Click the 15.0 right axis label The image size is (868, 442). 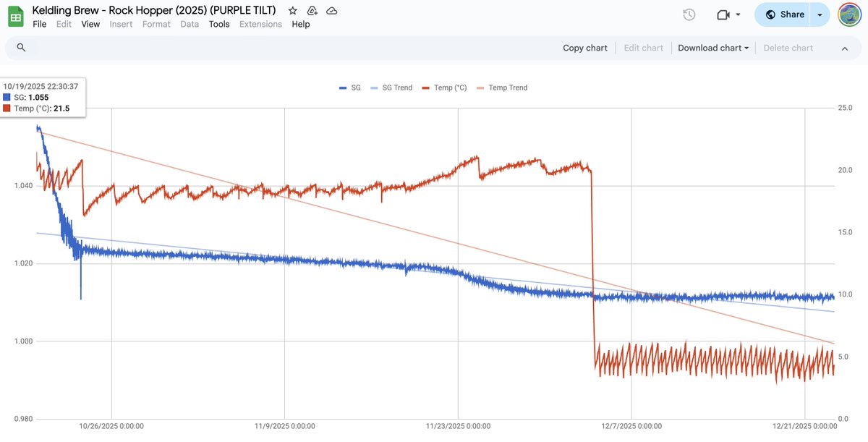(x=845, y=232)
